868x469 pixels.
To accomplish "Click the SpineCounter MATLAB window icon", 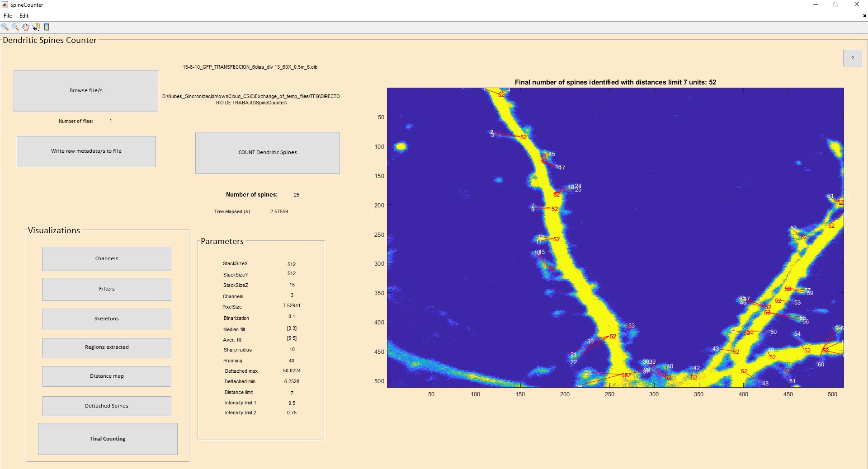I will [x=5, y=5].
